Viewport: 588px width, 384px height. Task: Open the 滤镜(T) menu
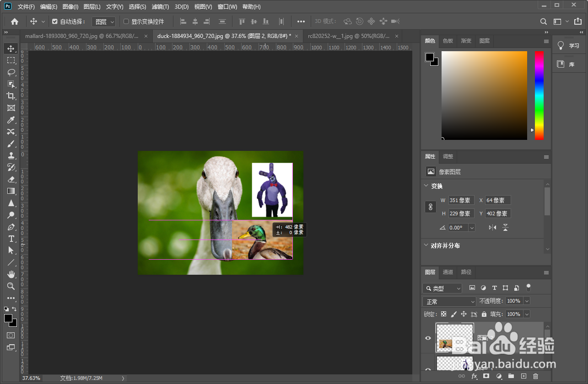click(160, 7)
